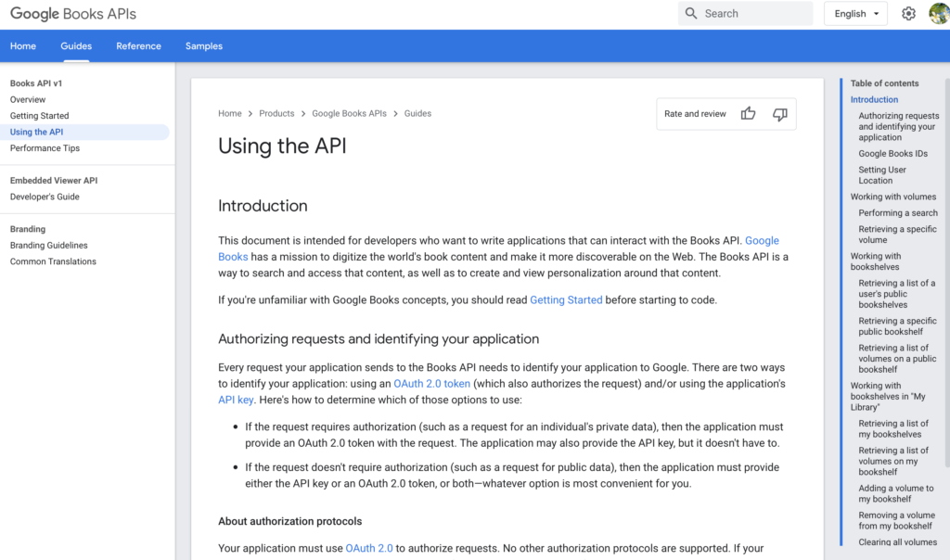Follow the Google Books link in the introduction
The width and height of the screenshot is (950, 560).
point(762,240)
